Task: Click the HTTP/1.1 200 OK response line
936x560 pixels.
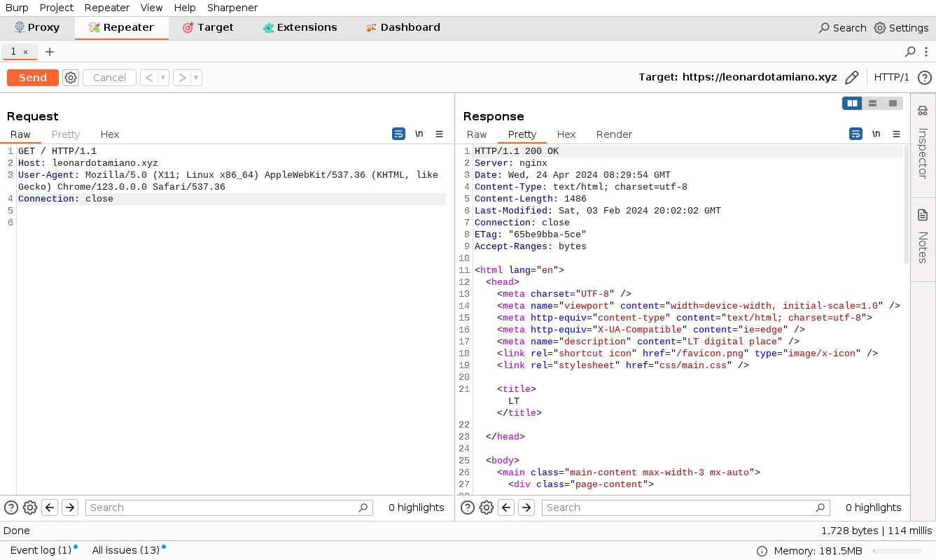Action: [x=688, y=151]
